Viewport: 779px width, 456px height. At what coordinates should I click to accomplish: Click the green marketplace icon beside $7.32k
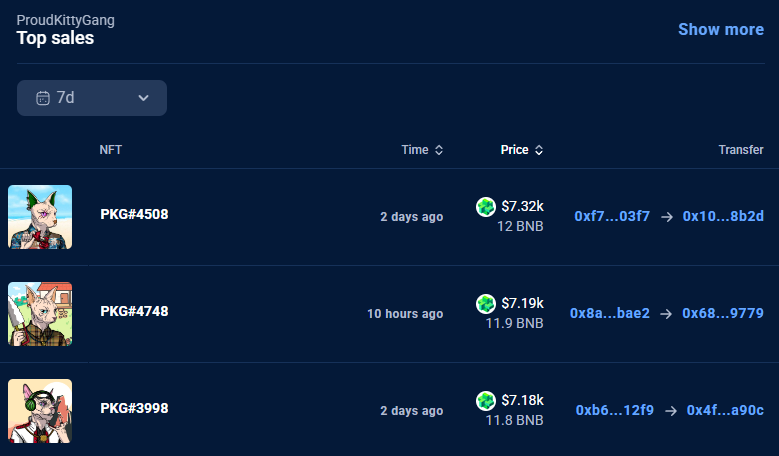coord(486,207)
